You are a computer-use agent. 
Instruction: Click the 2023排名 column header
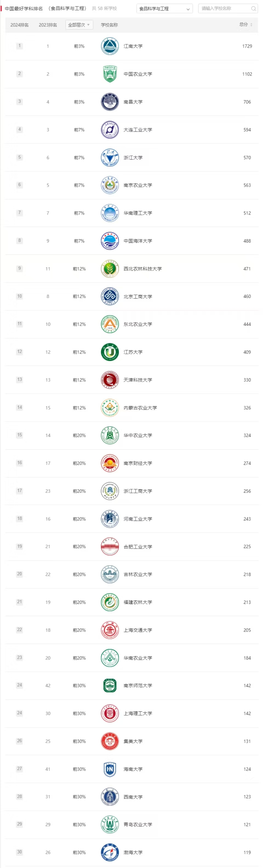coord(48,25)
